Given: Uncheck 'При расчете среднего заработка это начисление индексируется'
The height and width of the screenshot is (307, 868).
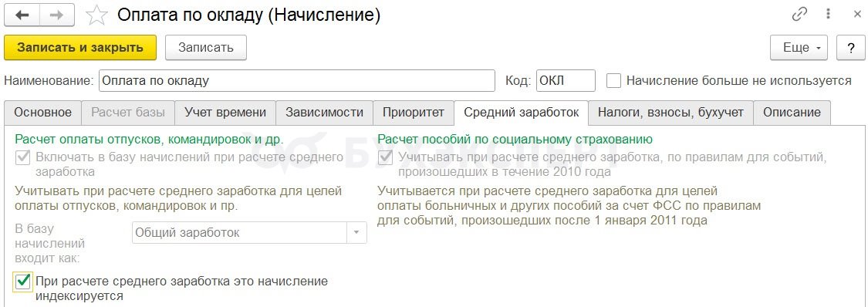Looking at the screenshot, I should 22,282.
